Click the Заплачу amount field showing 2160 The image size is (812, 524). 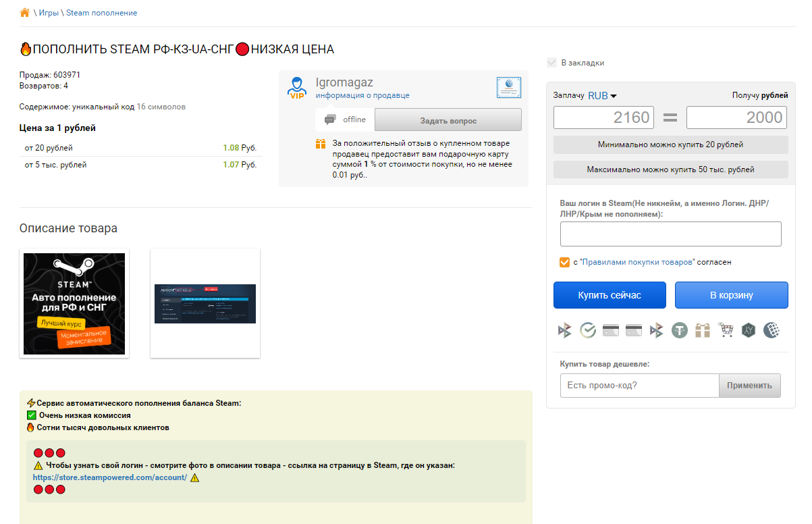point(603,117)
